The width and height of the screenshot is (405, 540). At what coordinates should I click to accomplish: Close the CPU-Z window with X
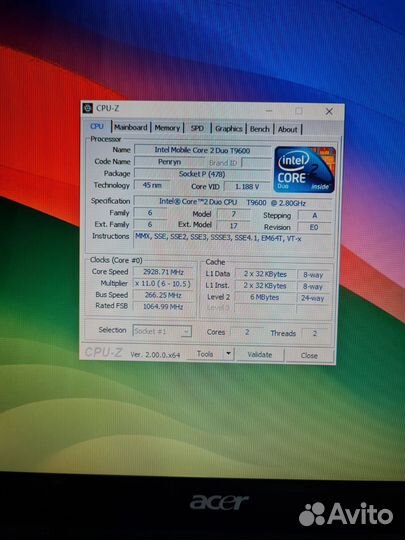click(329, 111)
